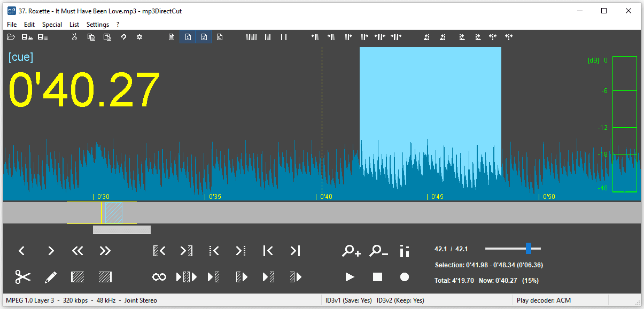Screen dimensions: 644x309
Task: Toggle the page icon numbered 2
Action: 204,37
